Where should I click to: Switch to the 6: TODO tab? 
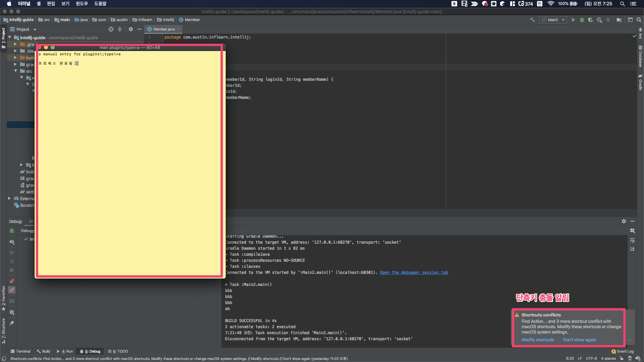tap(118, 351)
